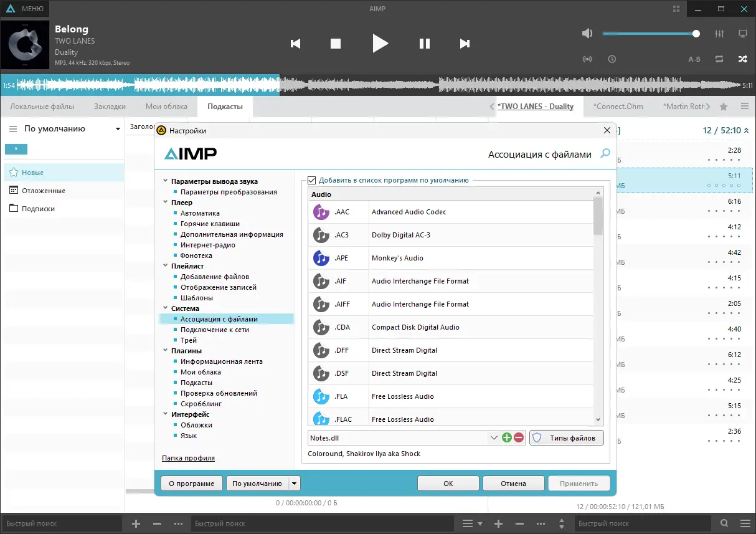Stop playback with the square button
The width and height of the screenshot is (756, 534).
336,44
